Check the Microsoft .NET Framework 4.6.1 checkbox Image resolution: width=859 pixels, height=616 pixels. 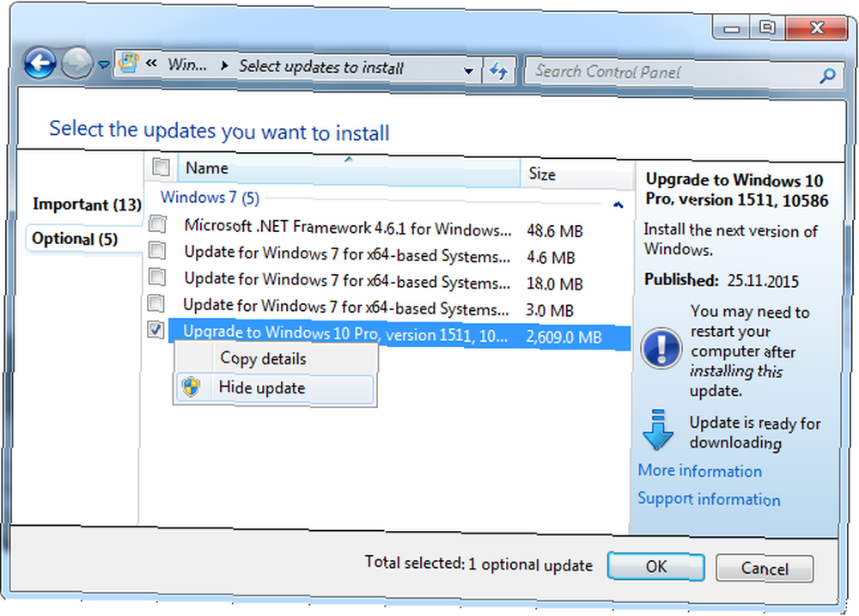pyautogui.click(x=158, y=223)
